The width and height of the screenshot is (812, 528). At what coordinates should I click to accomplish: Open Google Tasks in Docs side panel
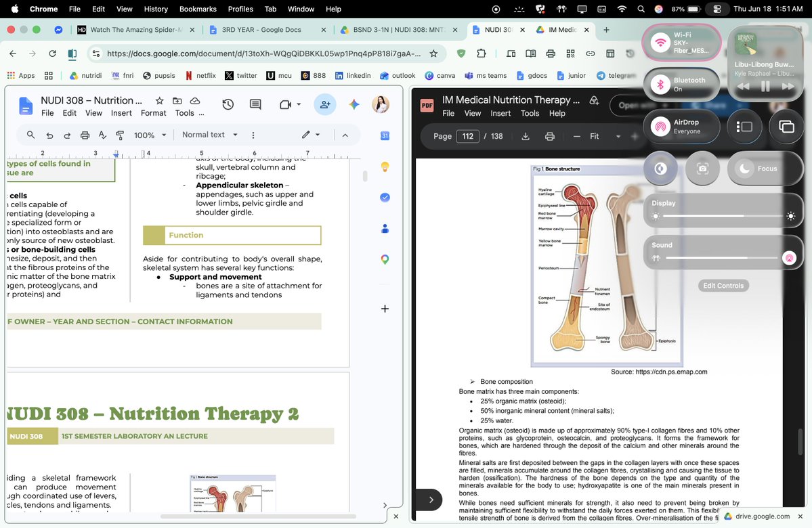tap(385, 197)
